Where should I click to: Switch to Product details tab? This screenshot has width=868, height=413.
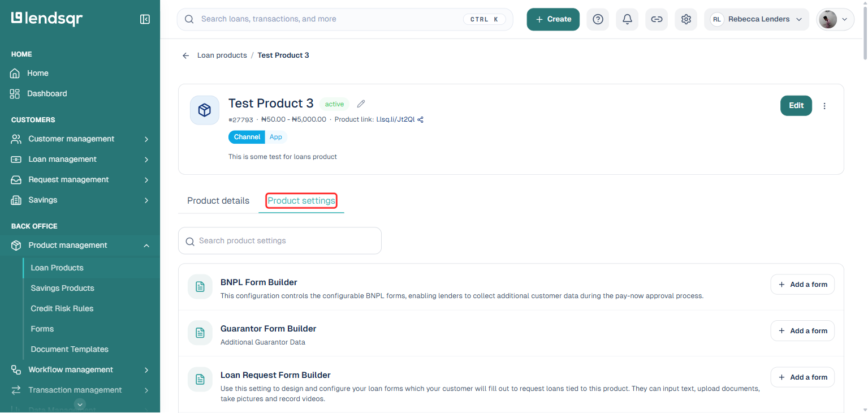(x=218, y=201)
